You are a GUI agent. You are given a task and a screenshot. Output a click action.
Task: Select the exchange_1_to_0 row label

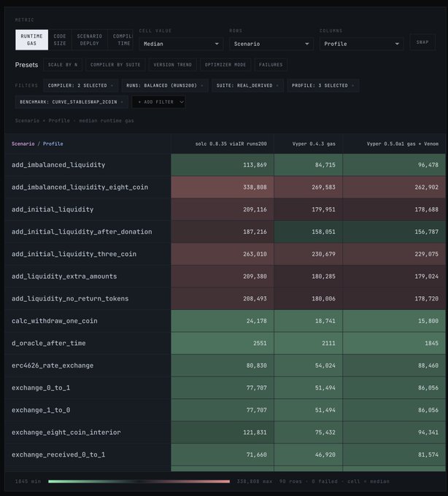coord(41,410)
